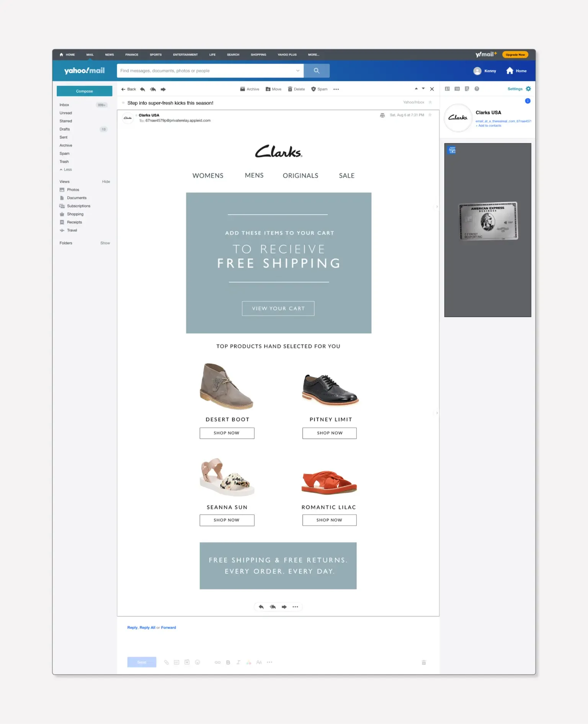Viewport: 588px width, 724px height.
Task: Star the conversation beside Yahoo/Inbox
Action: click(430, 102)
